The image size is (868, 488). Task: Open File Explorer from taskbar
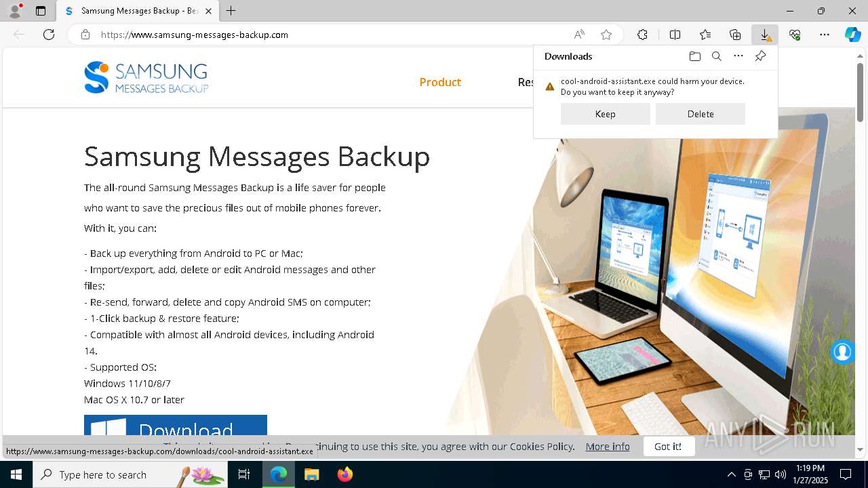tap(311, 474)
